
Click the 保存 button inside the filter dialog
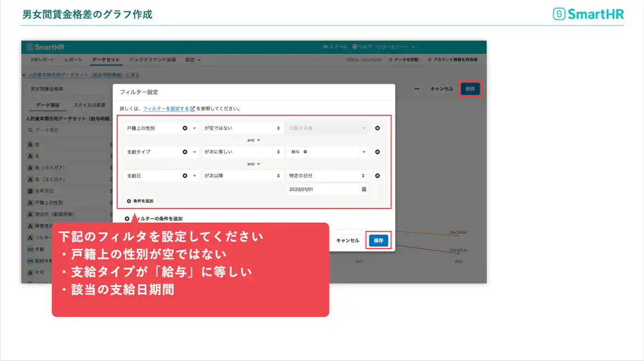pos(378,240)
